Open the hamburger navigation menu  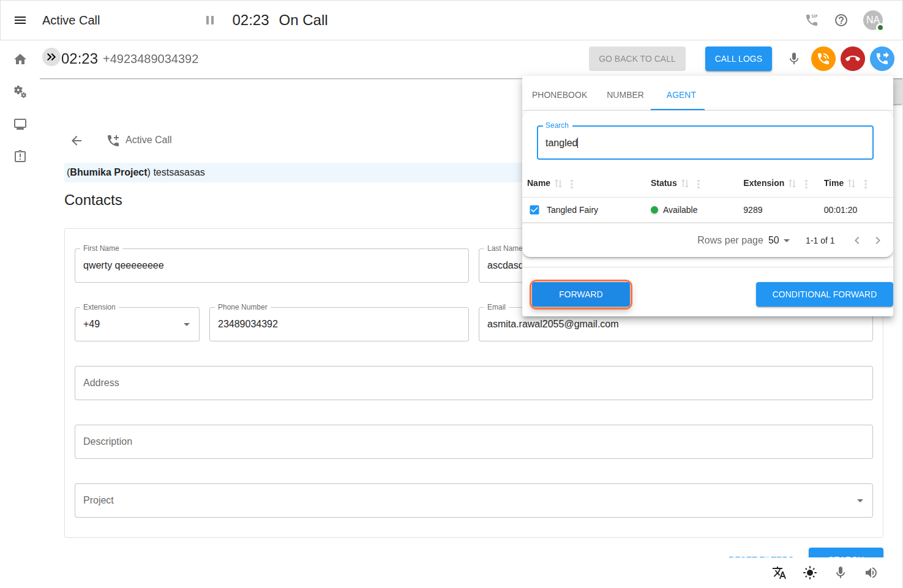(20, 20)
